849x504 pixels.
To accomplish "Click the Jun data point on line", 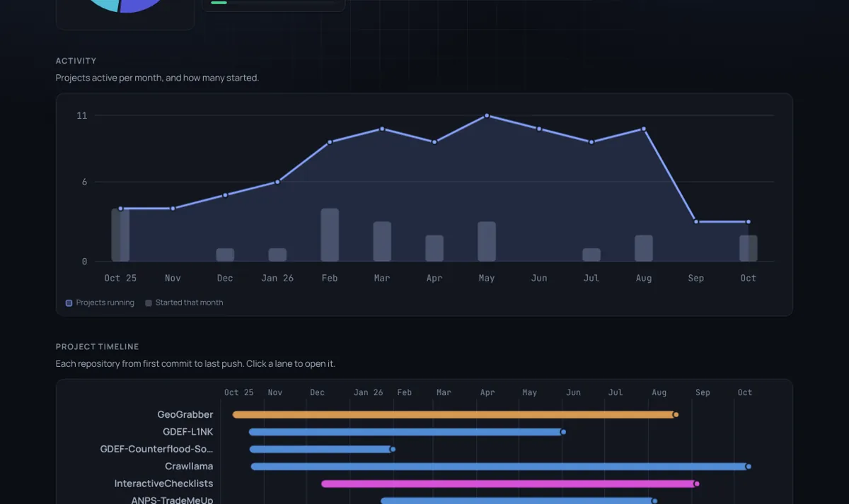I will point(539,129).
